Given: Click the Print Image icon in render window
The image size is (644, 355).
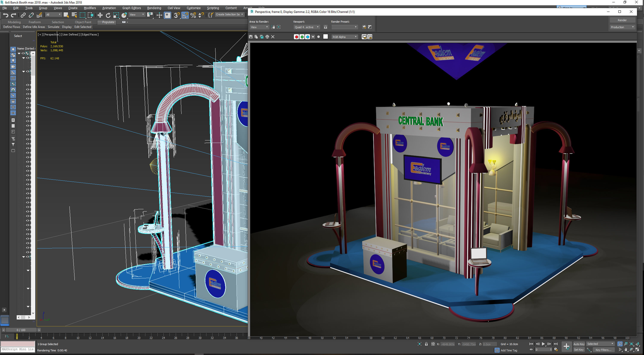Looking at the screenshot, I should [267, 37].
